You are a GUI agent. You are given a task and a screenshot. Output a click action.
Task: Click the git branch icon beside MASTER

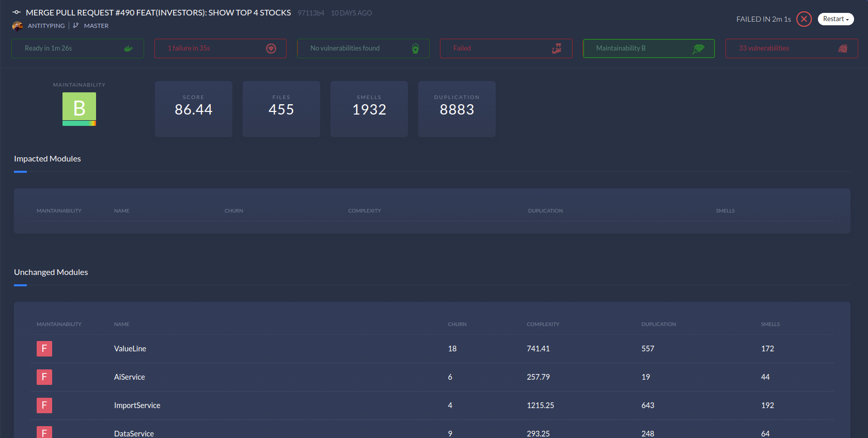[76, 25]
